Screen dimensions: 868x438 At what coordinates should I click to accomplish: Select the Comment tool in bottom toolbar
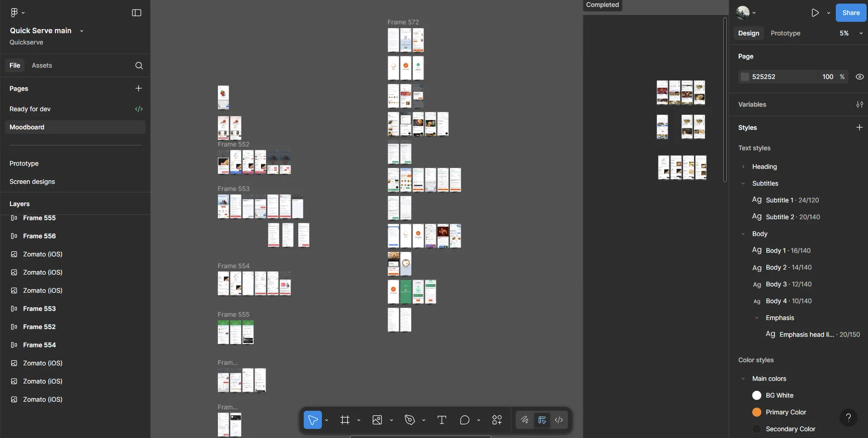[464, 420]
